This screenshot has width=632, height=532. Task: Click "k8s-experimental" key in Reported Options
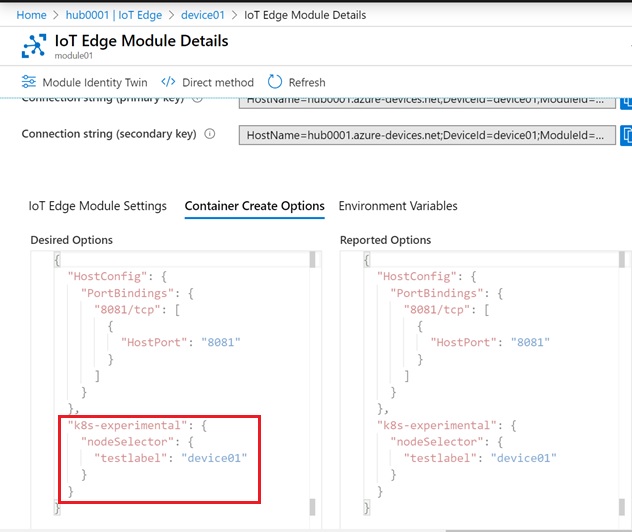[437, 426]
